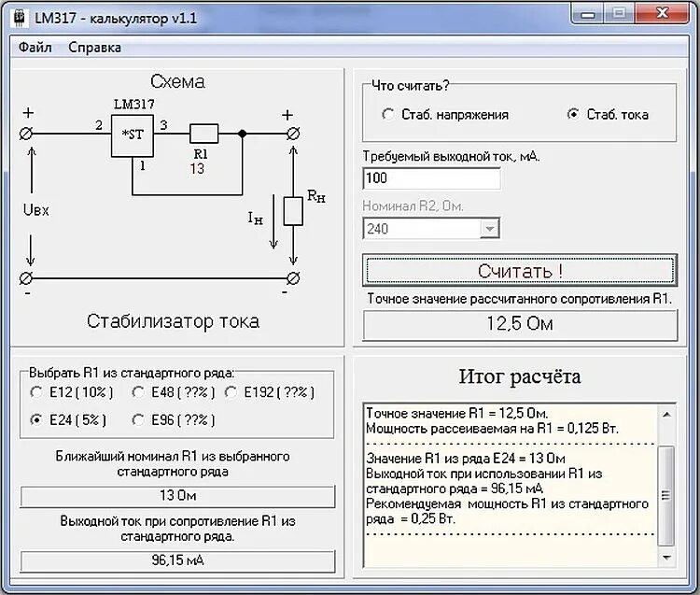Screen dimensions: 700x595
Task: Click the text 'Значение R1 из ряда E24 = 13 Ом'
Action: point(466,459)
